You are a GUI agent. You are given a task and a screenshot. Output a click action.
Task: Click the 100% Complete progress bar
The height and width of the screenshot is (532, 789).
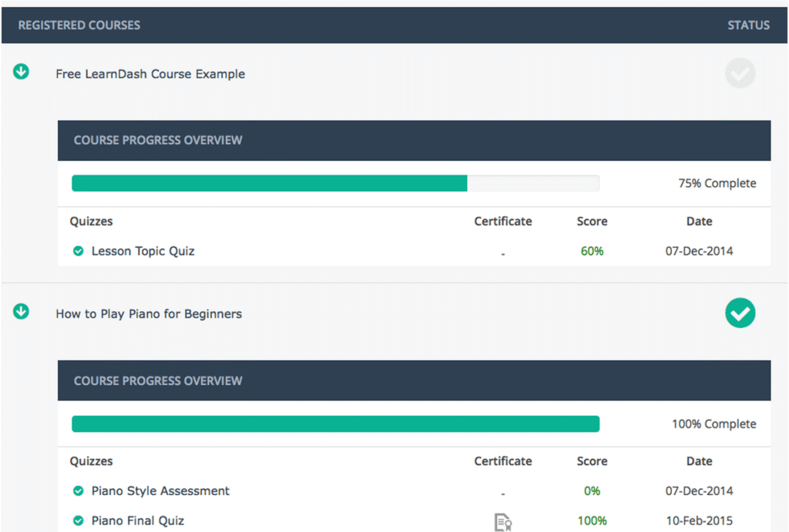coord(335,423)
